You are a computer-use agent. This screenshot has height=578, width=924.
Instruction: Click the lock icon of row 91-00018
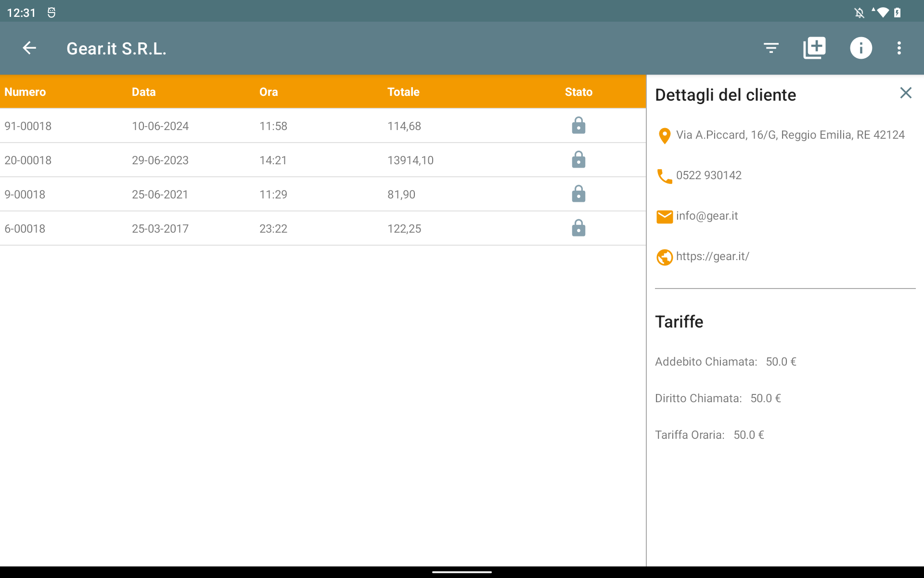(x=578, y=126)
